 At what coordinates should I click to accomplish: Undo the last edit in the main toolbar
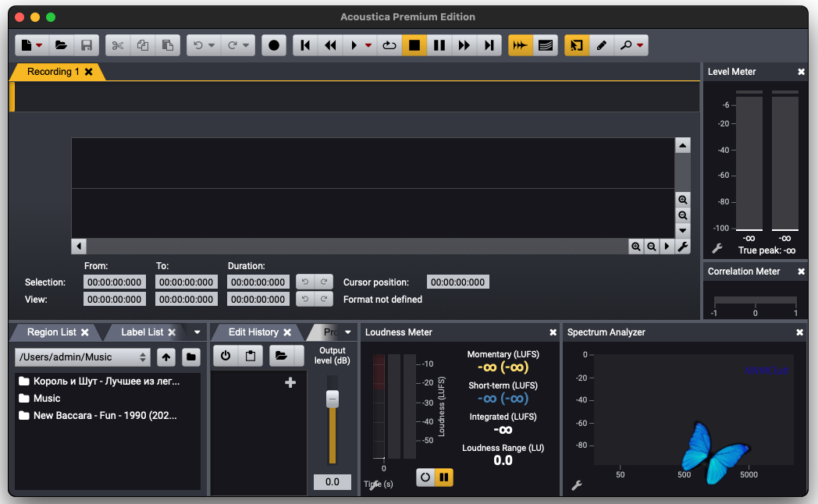[x=198, y=45]
